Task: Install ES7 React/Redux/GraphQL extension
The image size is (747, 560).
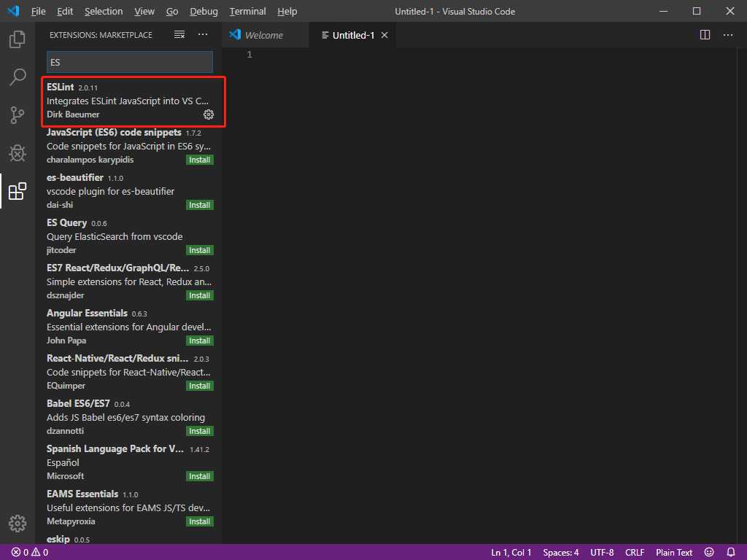Action: point(200,296)
